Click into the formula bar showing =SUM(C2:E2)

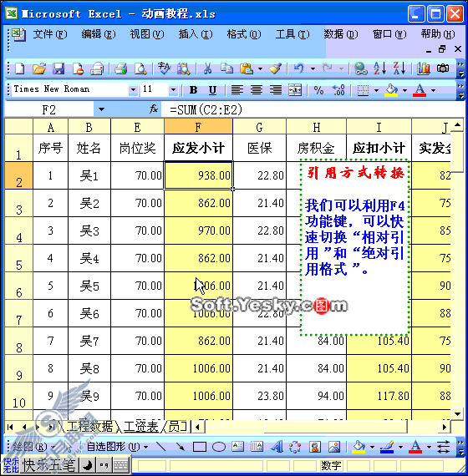tap(312, 109)
